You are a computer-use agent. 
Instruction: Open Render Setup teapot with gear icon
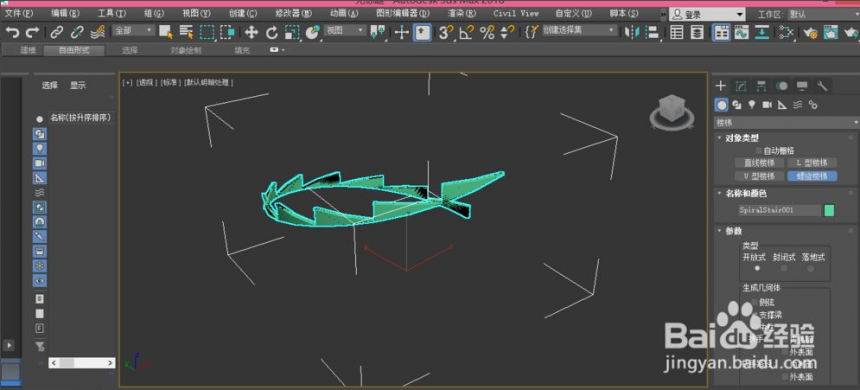[811, 32]
